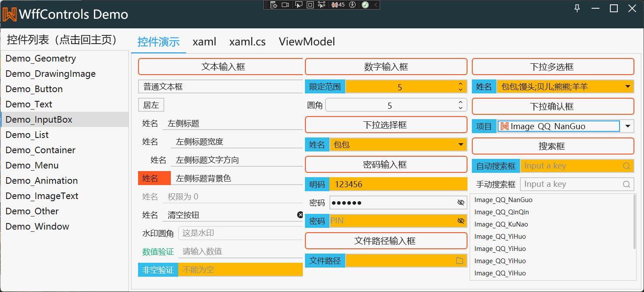
Task: Increase 圆角 number with up arrow
Action: 460,103
